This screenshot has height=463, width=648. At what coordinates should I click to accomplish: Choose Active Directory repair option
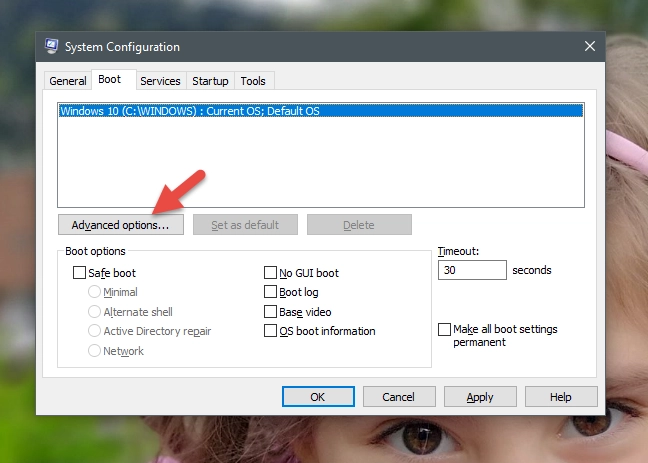(x=94, y=331)
